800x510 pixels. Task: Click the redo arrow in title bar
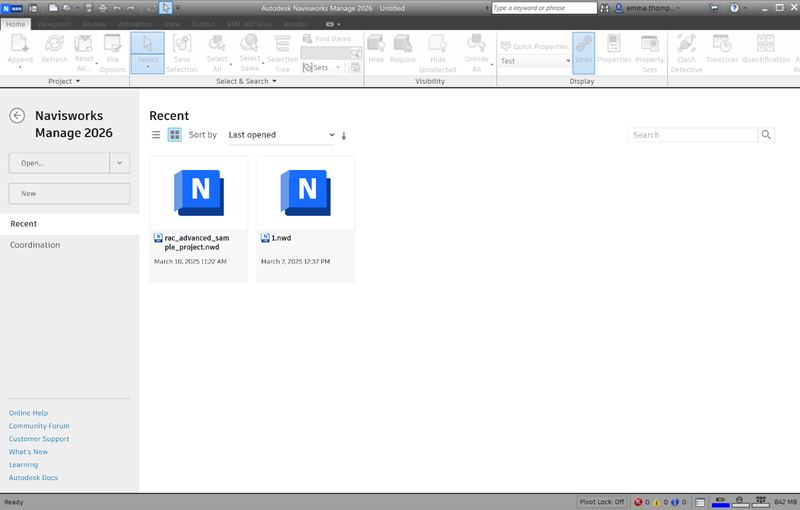131,8
